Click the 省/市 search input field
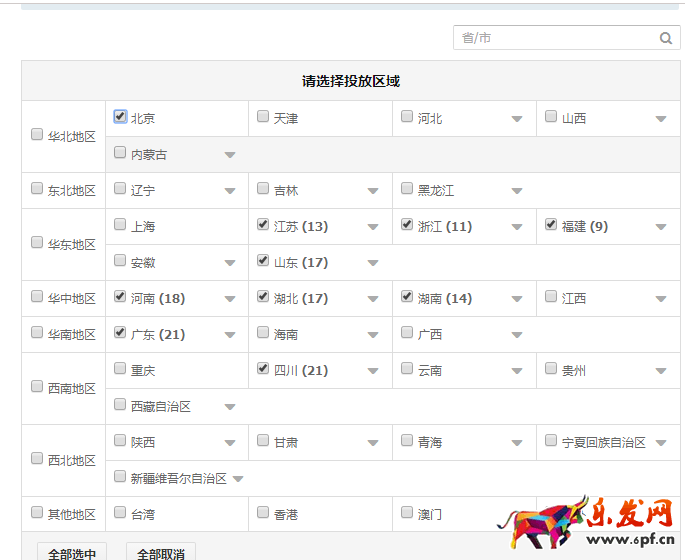Screen dimensions: 685x560 (555, 38)
